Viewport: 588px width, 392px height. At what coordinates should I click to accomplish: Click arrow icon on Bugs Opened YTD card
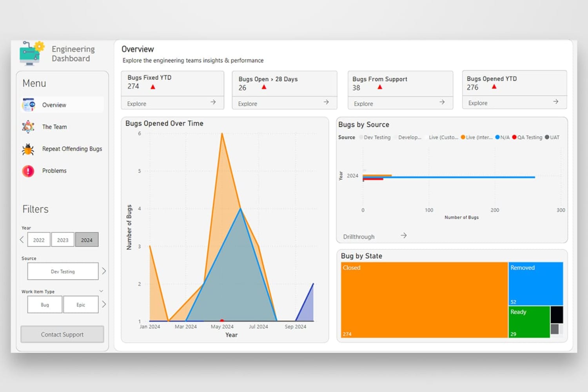[x=555, y=102]
